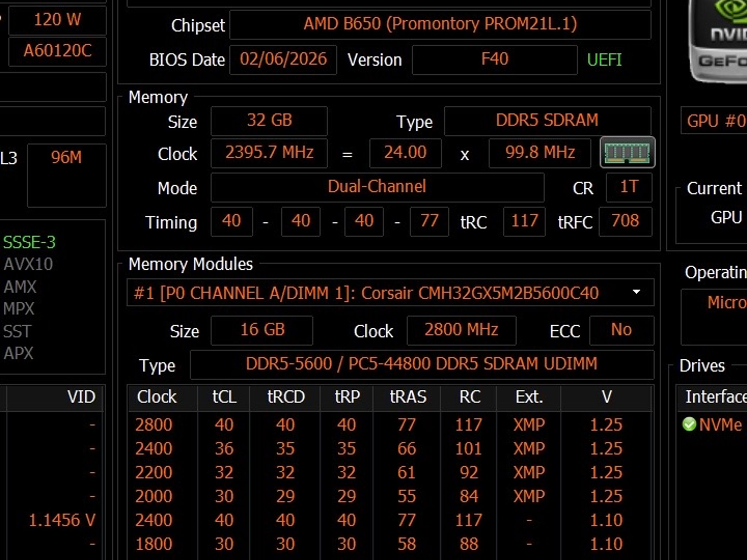Select the 2000 XMP timing row
This screenshot has height=560, width=747.
click(390, 496)
